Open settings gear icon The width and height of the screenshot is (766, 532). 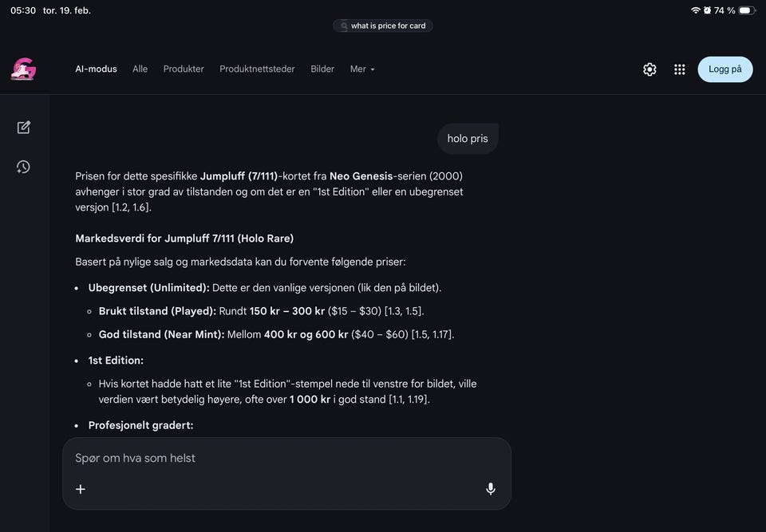pyautogui.click(x=650, y=69)
